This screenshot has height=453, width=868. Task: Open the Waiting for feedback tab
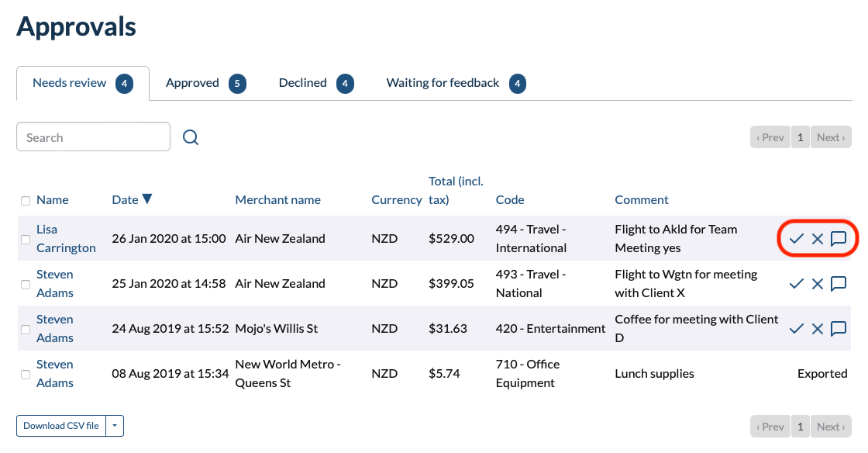(x=443, y=83)
